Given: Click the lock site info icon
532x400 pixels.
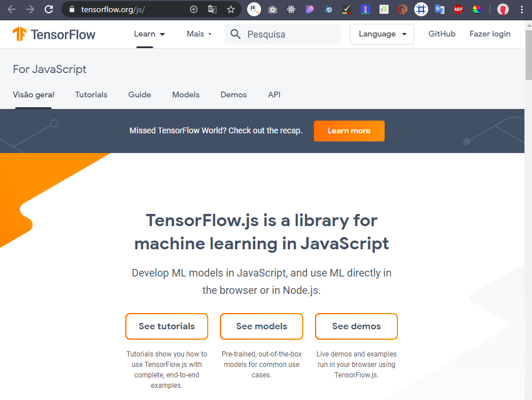Looking at the screenshot, I should 71,9.
